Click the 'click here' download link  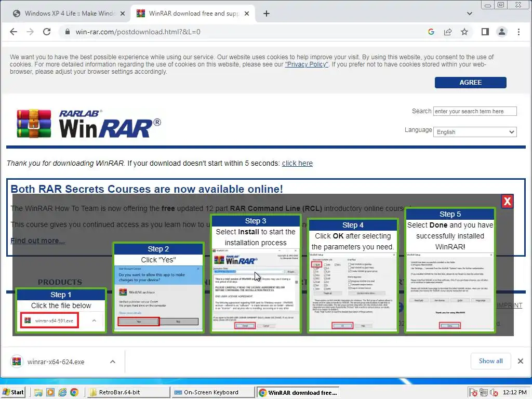[297, 163]
